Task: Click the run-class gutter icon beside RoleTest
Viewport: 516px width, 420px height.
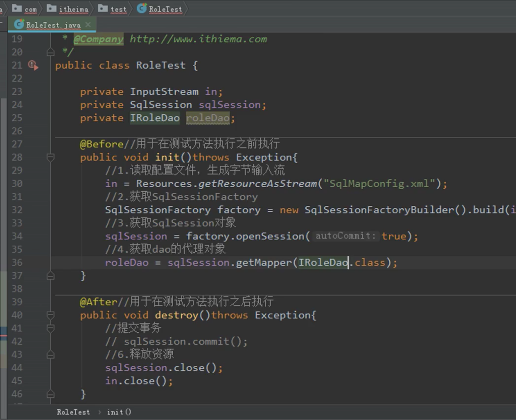Action: (33, 65)
